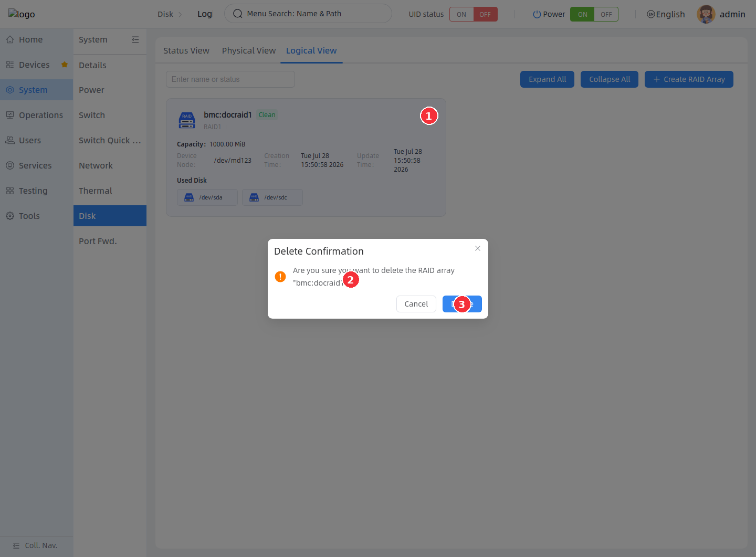Open Port Fwd. submenu item
This screenshot has width=756, height=557.
(110, 241)
